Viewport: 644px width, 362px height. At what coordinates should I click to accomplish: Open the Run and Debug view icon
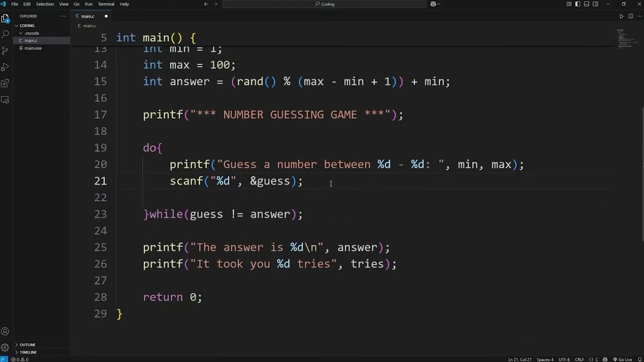click(x=5, y=67)
